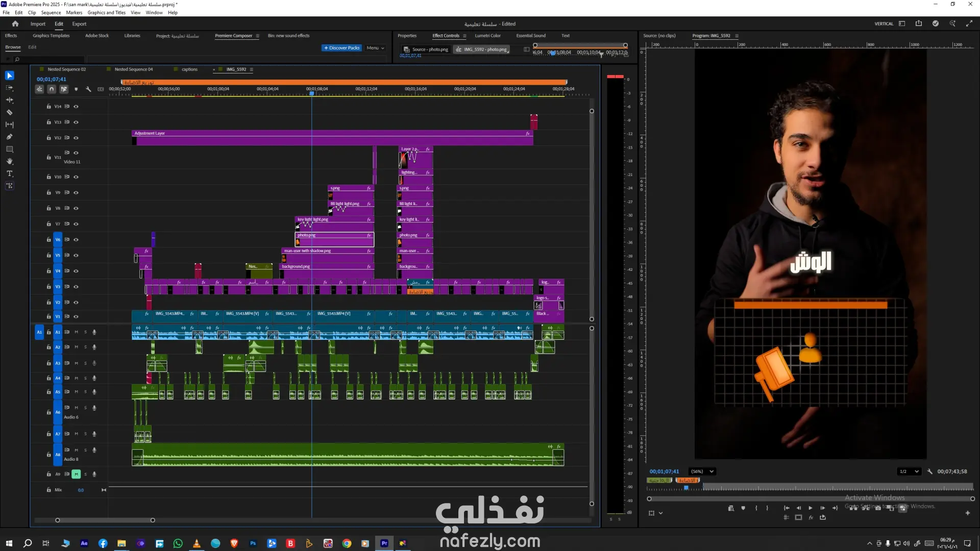Step back one frame in Program Monitor
The image size is (980, 551).
pyautogui.click(x=799, y=508)
